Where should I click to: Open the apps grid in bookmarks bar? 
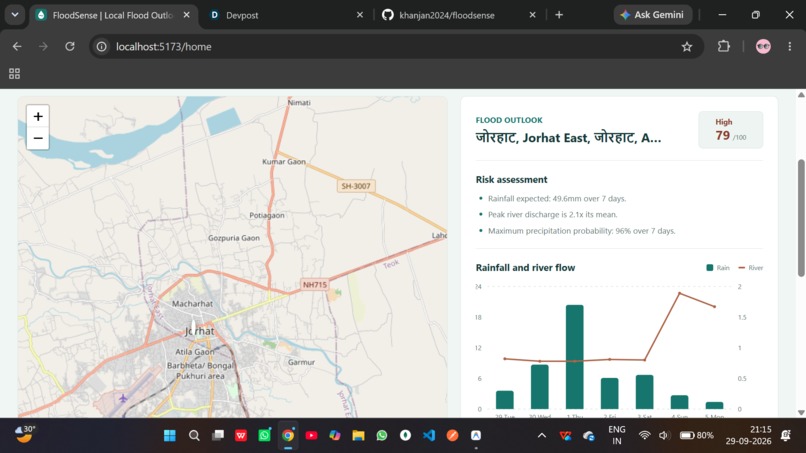coord(14,74)
